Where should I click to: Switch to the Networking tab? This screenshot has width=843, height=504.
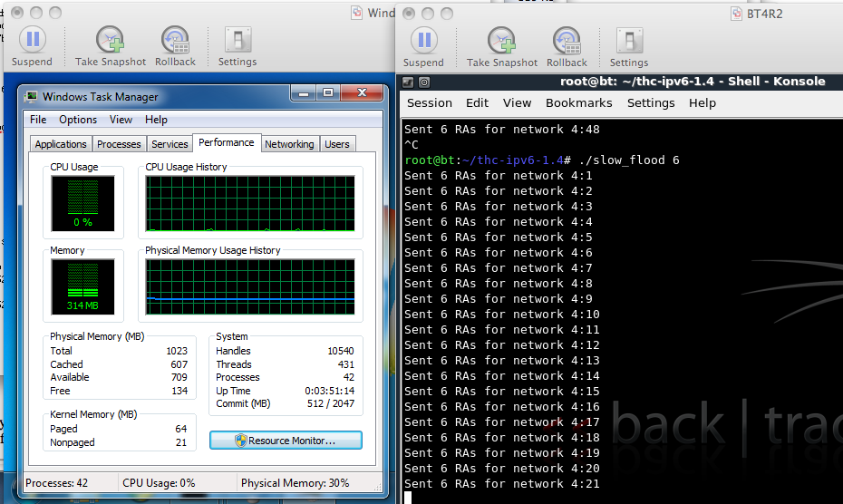(289, 144)
